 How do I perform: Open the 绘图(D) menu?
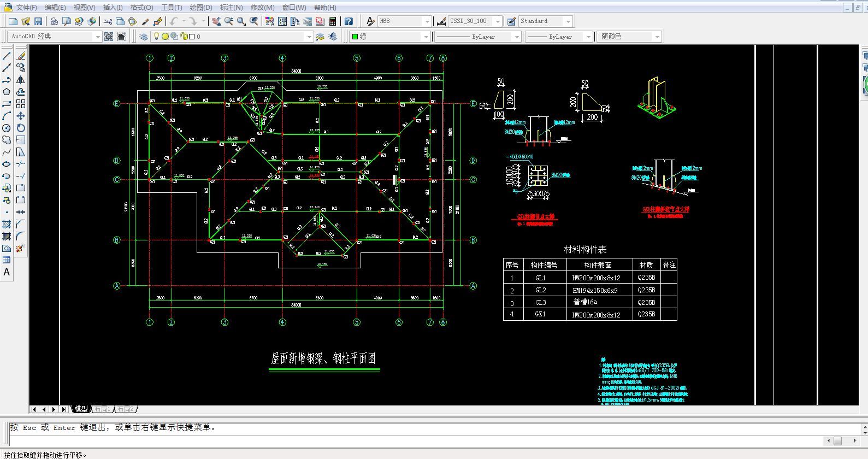[201, 8]
